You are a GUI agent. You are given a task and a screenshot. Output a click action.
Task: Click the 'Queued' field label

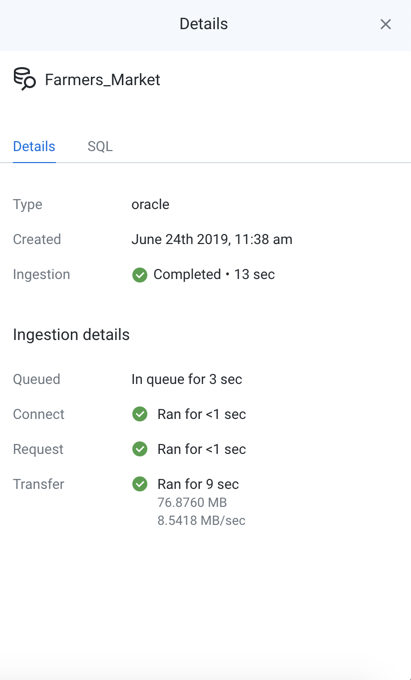click(x=36, y=379)
